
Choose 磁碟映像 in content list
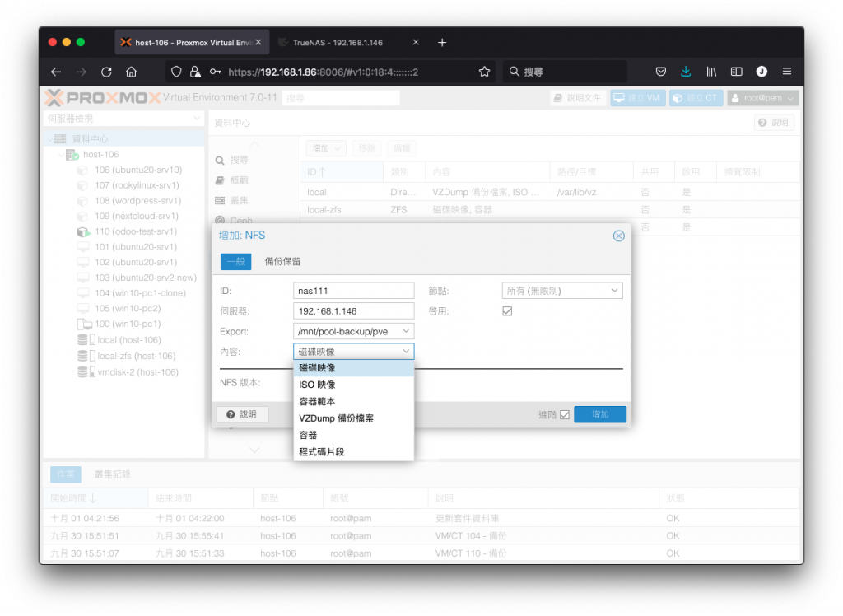354,368
